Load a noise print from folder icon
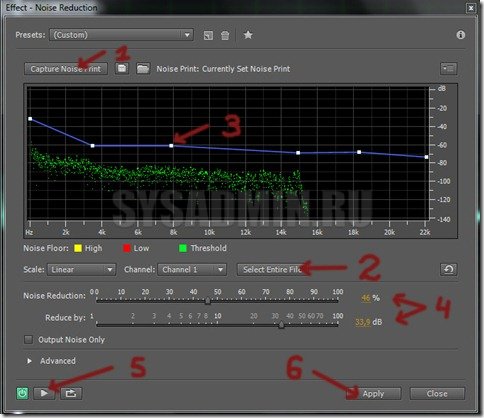Viewport: 484px width, 418px height. click(x=143, y=69)
